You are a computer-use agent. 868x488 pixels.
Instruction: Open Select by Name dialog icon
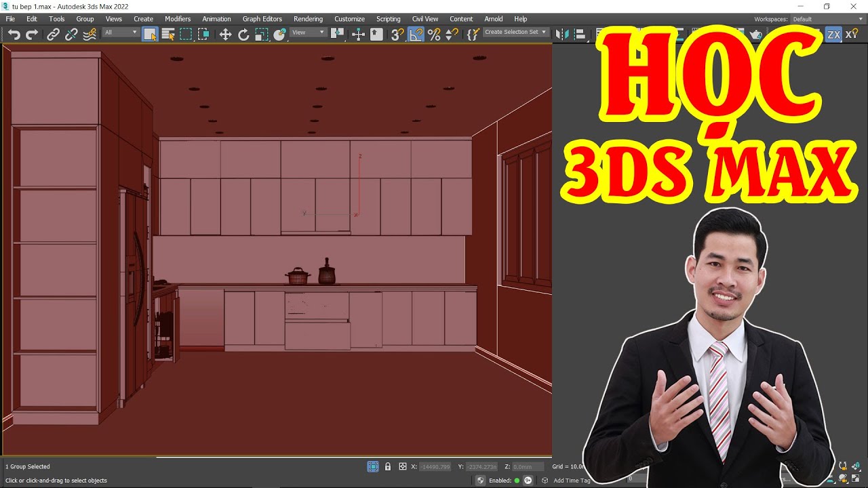[168, 35]
